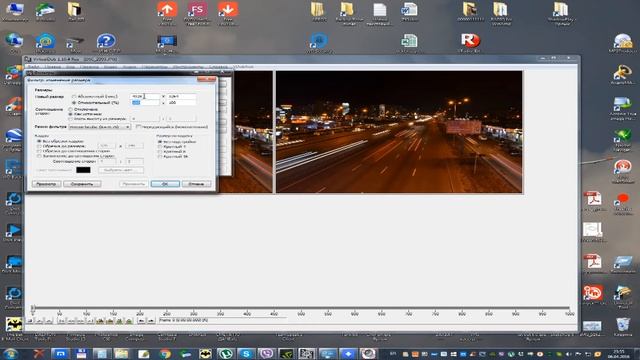Select the Кратный 16 radio option

(x=160, y=156)
